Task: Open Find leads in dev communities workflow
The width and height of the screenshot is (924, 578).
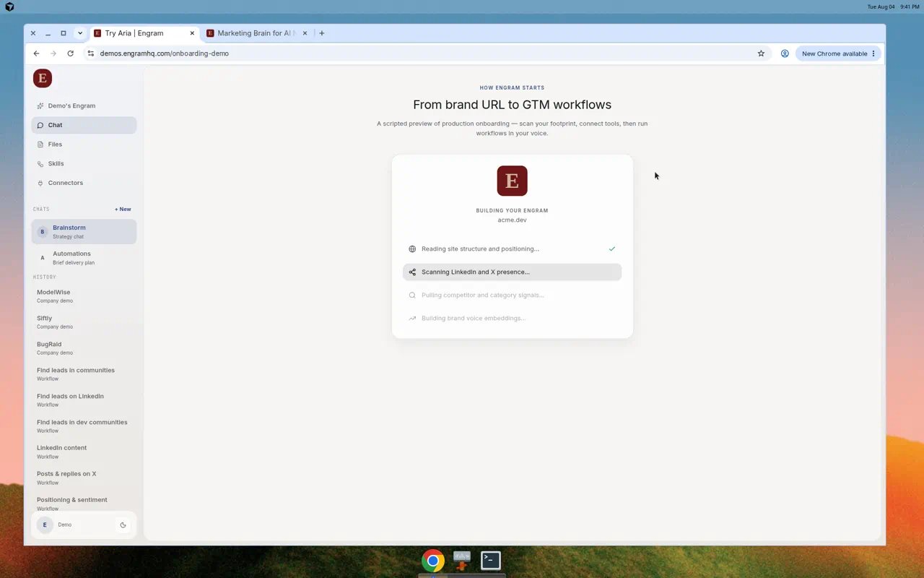Action: point(84,426)
